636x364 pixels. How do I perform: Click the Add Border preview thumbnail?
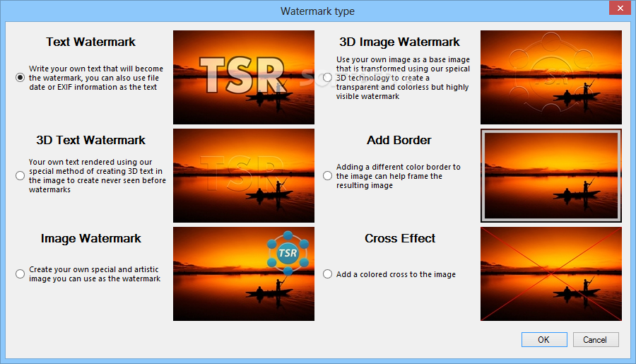[x=550, y=175]
